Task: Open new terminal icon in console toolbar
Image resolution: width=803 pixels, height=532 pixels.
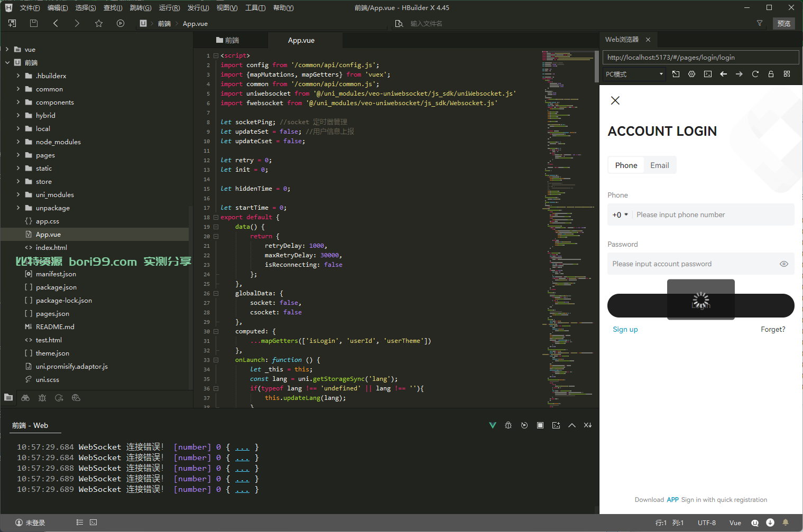Action: [x=556, y=425]
